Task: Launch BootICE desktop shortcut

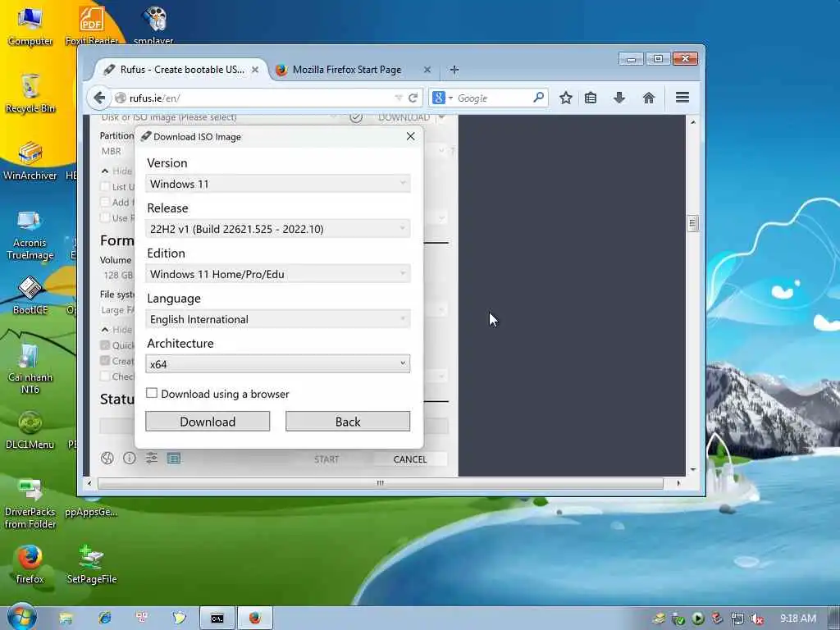Action: point(30,295)
